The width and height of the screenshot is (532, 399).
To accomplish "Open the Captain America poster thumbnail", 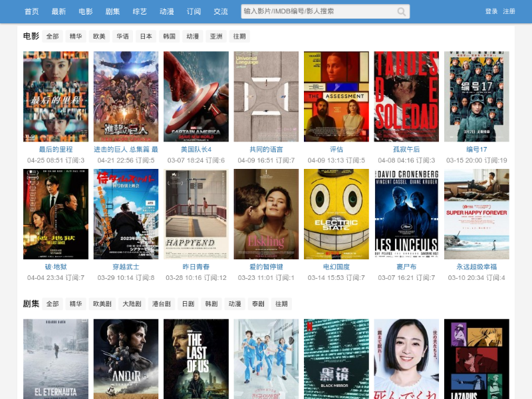I will 196,96.
